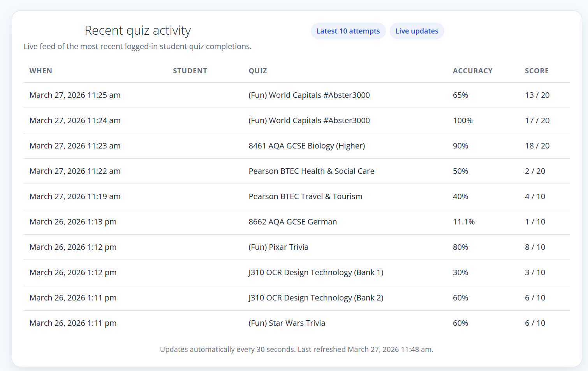Click the ACCURACY column header
The image size is (588, 371).
point(472,71)
